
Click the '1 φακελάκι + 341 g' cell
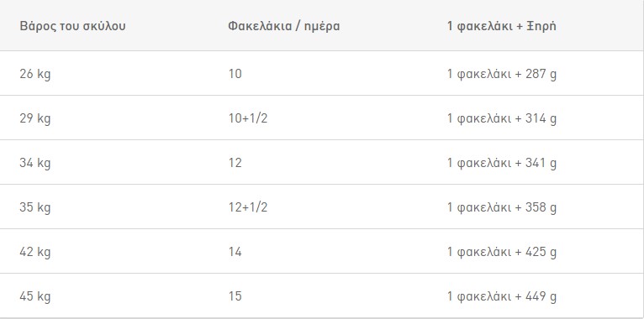(502, 163)
